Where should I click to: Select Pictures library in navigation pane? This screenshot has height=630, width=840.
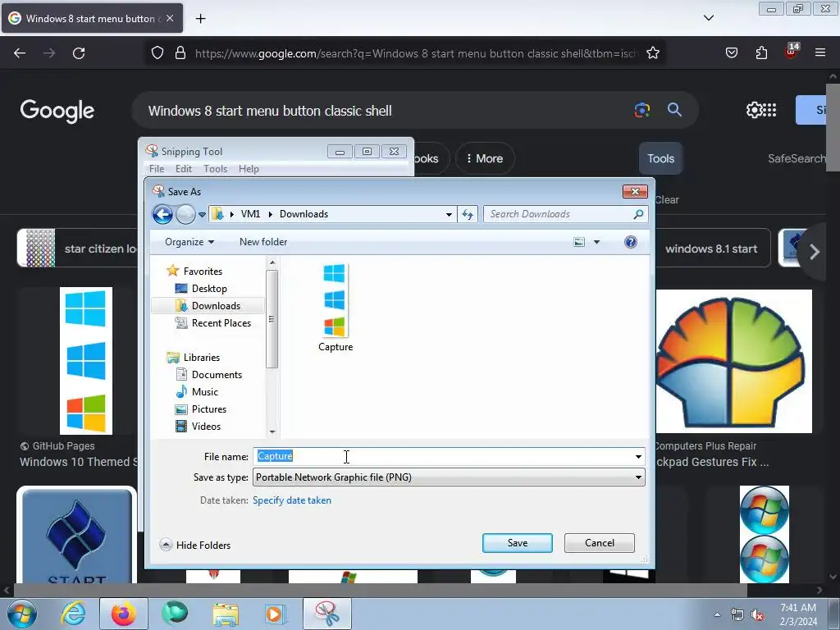[209, 409]
